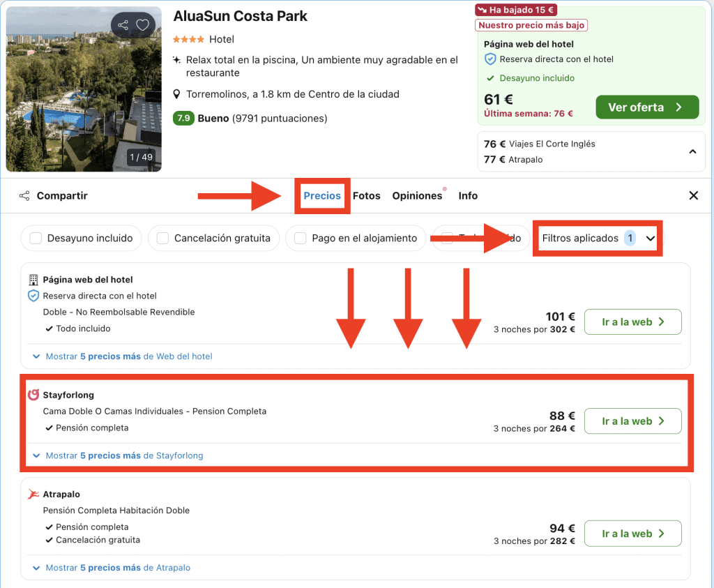Click the Stayforlong logo icon
The image size is (714, 588).
coord(33,395)
